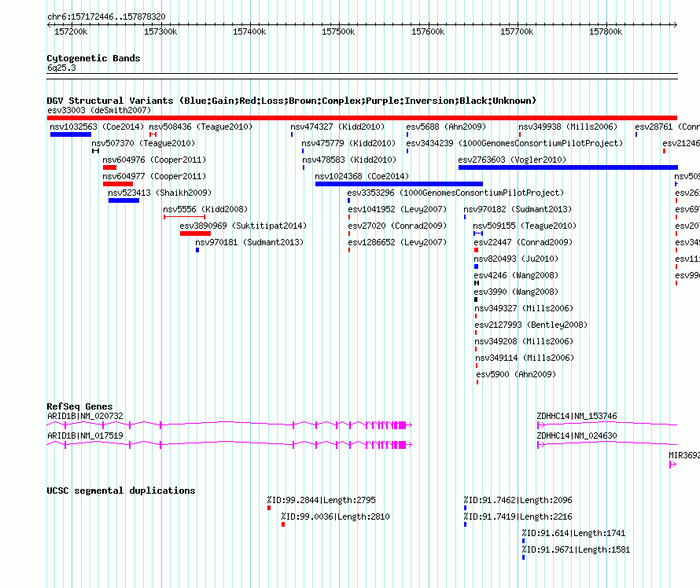
Task: Select the 157200k ruler position label
Action: tap(71, 31)
